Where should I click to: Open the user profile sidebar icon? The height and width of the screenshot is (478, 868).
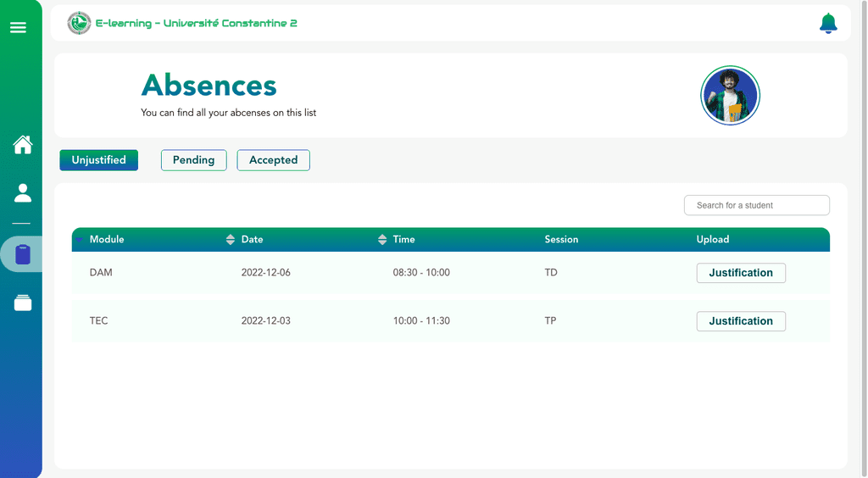point(23,193)
